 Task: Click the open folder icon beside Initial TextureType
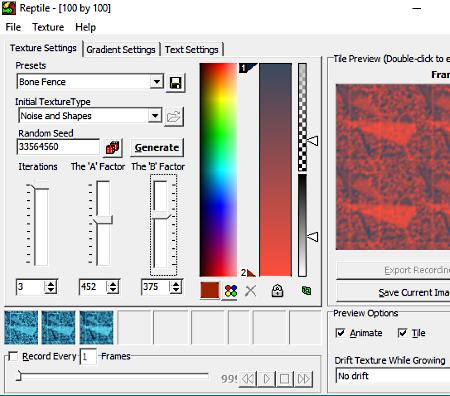174,117
